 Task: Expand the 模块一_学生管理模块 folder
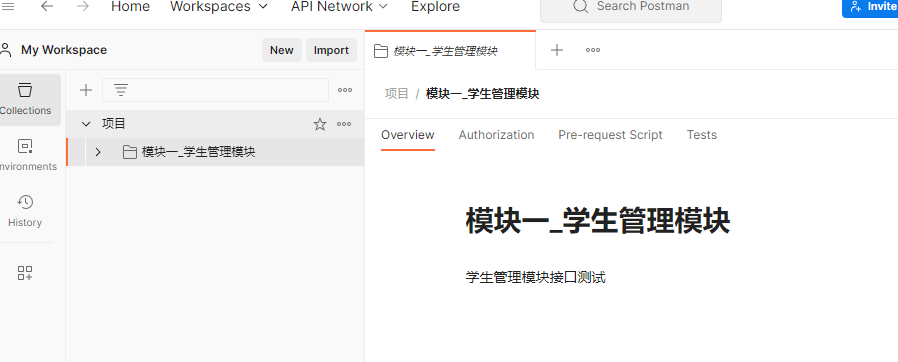[98, 152]
